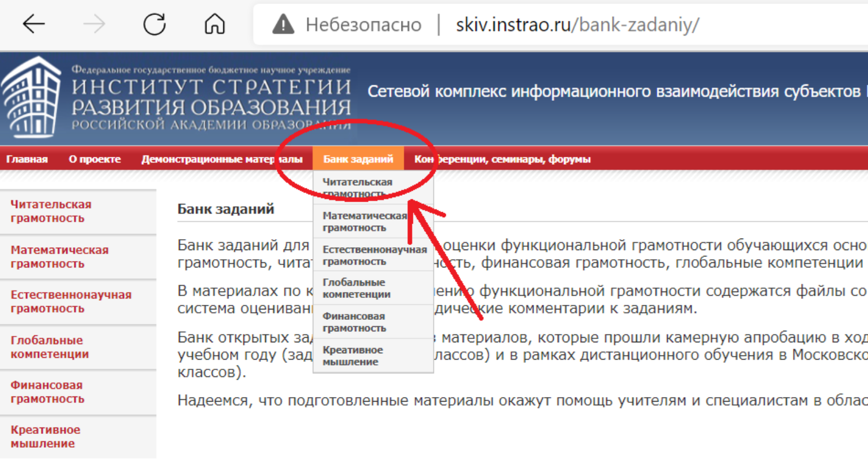Choose Финансовая грамотность from the dropdown
The image size is (868, 461).
(x=354, y=322)
